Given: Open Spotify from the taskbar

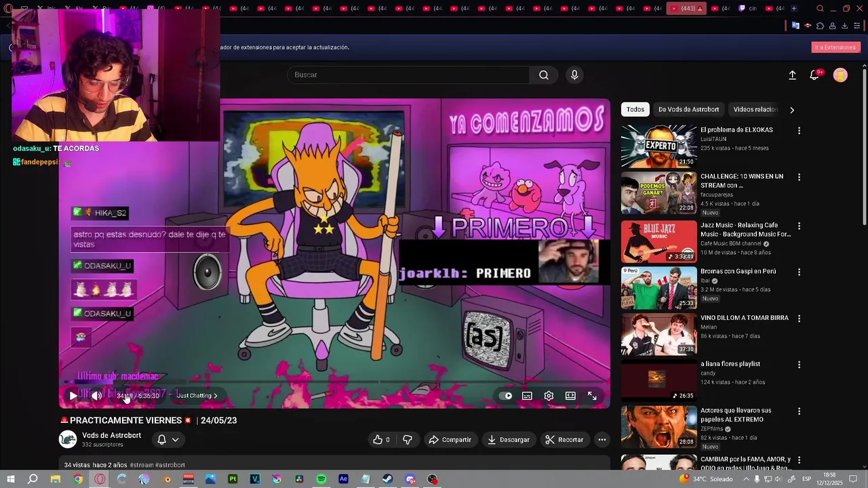Looking at the screenshot, I should (321, 479).
